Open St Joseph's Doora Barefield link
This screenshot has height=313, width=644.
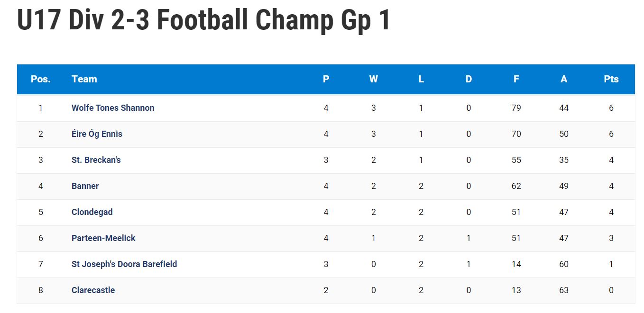point(124,264)
